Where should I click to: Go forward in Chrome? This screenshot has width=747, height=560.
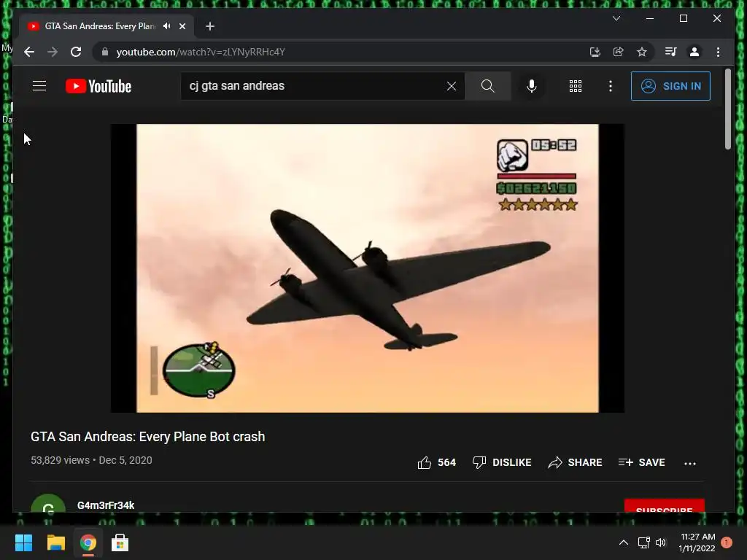53,52
